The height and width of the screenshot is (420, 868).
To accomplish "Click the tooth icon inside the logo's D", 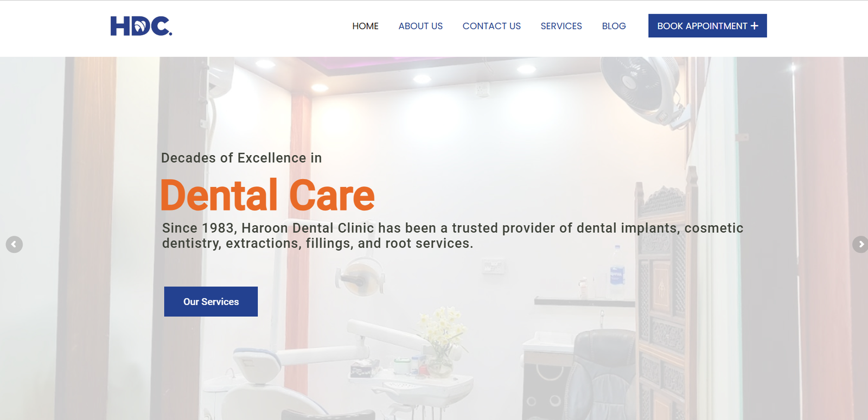I will tap(139, 26).
